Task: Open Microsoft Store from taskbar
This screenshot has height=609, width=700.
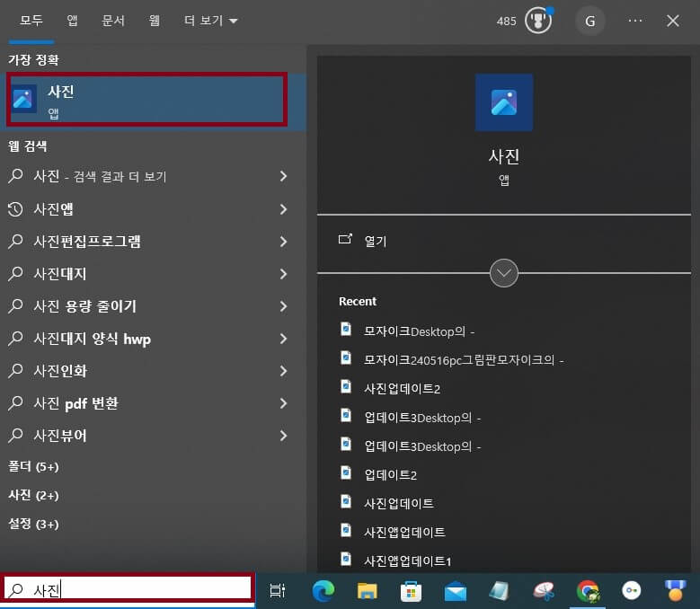Action: tap(411, 591)
